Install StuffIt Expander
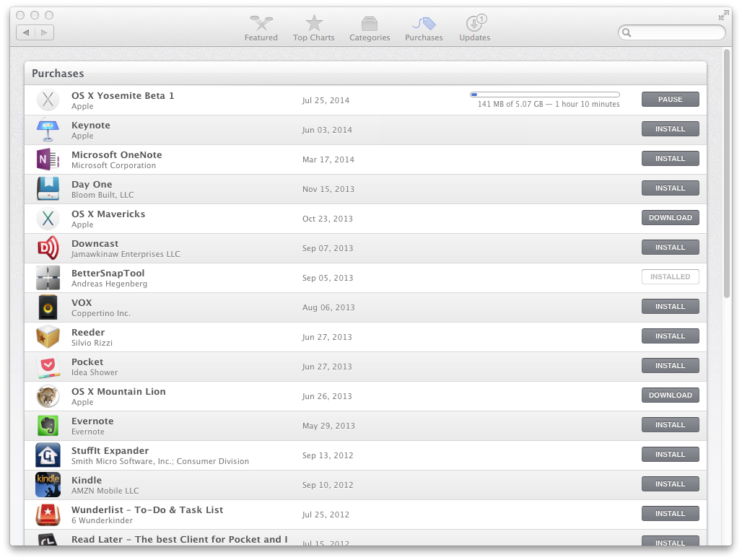742x560 pixels. [x=670, y=454]
